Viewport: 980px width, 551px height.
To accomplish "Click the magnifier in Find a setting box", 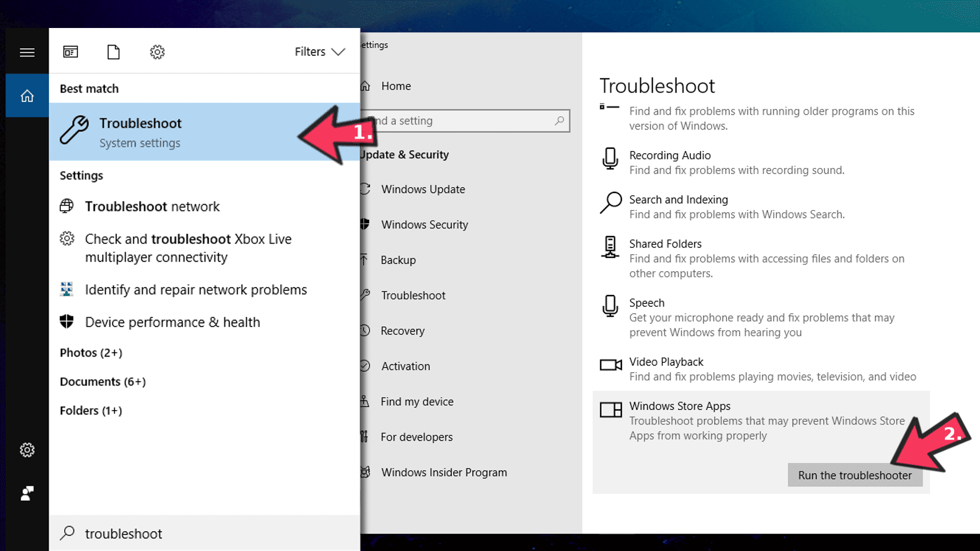I will tap(559, 121).
